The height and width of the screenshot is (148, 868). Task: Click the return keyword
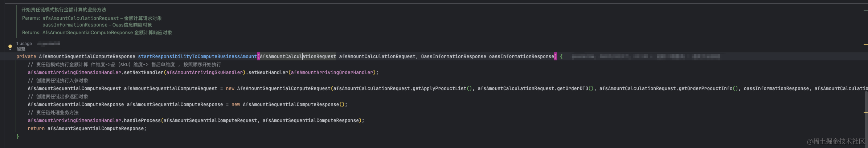36,129
